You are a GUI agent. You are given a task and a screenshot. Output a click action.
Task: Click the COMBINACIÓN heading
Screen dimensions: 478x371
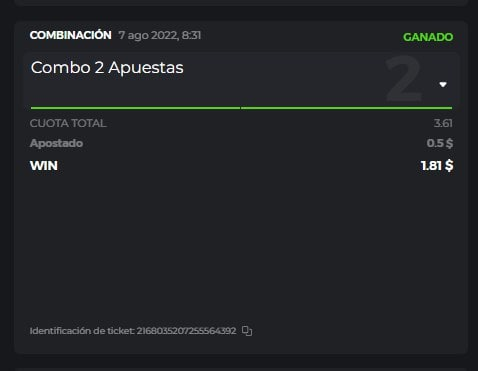click(70, 35)
